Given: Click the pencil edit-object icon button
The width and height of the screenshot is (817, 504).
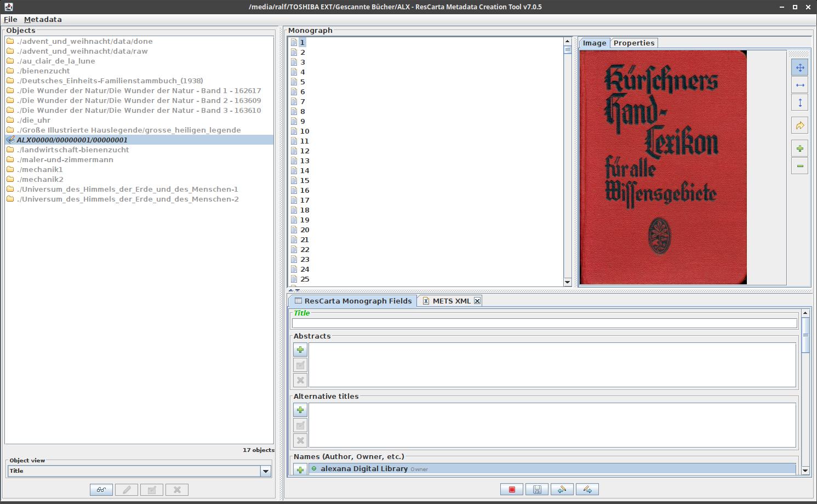Looking at the screenshot, I should [127, 490].
